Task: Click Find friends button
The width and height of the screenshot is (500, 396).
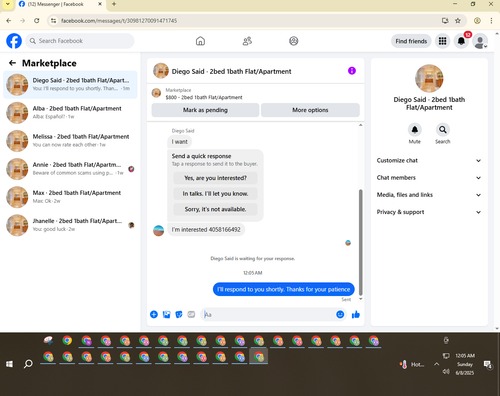Action: pyautogui.click(x=411, y=41)
